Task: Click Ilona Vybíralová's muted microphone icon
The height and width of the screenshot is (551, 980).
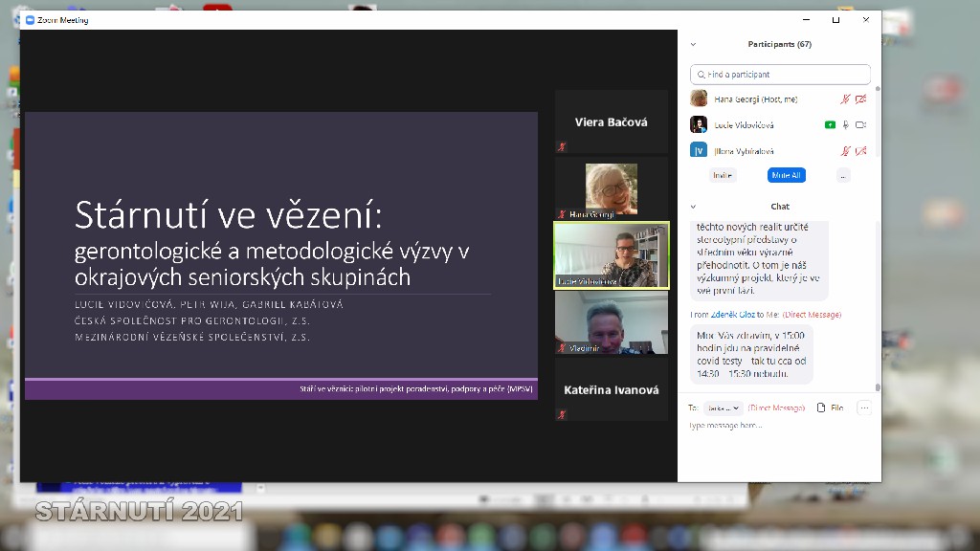Action: tap(845, 151)
